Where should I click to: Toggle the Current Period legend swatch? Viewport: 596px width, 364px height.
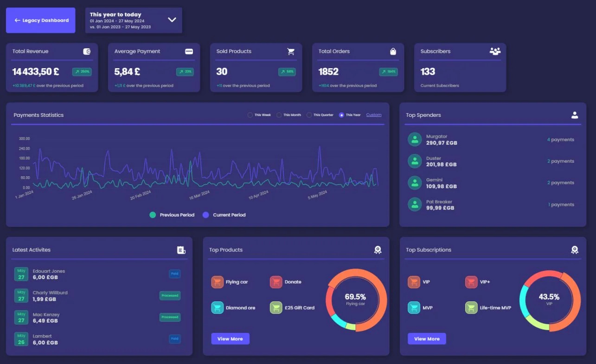206,215
